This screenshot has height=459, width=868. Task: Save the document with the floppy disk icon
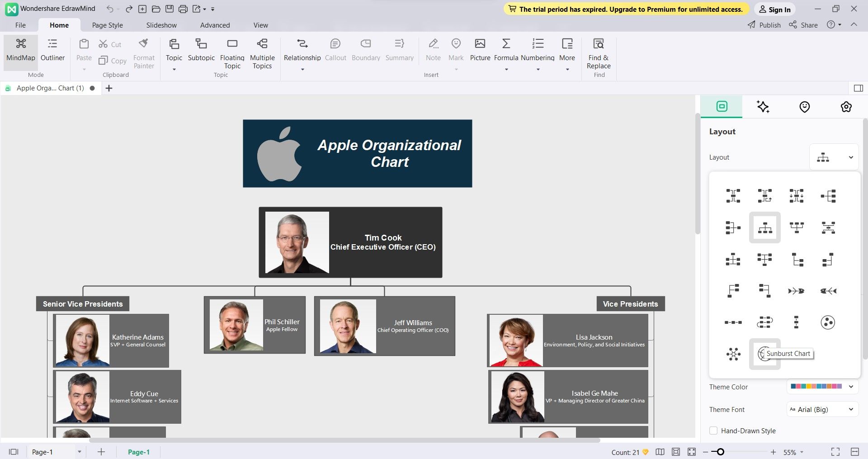(170, 9)
